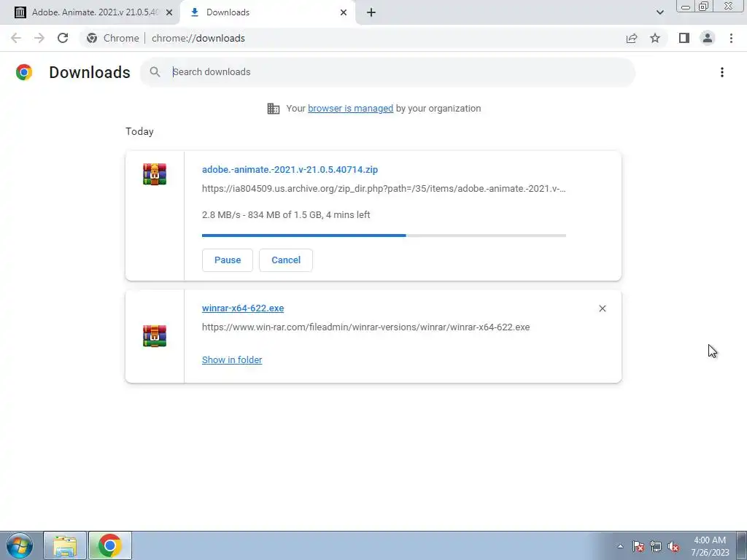Screen dimensions: 747x560
Task: Click the download progress bar
Action: tap(384, 236)
